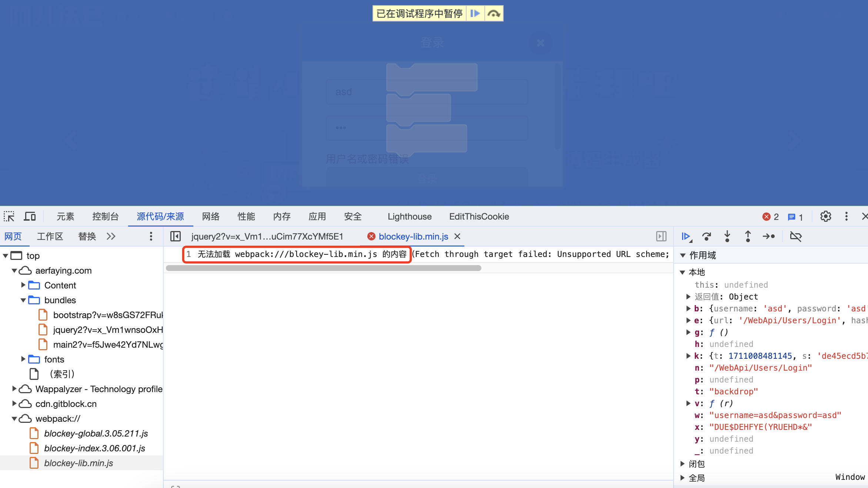Open the red error count indicator
The image size is (868, 488).
[771, 217]
